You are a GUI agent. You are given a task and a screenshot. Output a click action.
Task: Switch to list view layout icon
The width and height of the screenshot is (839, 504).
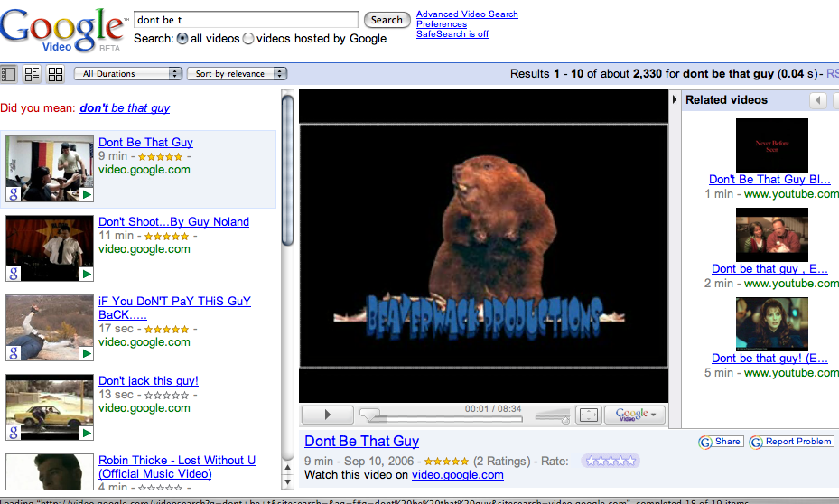tap(8, 74)
